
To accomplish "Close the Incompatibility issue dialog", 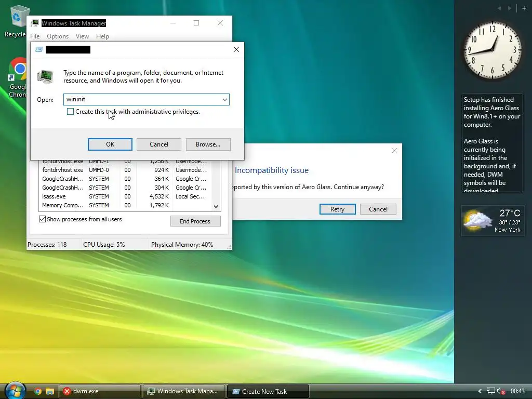I will coord(394,151).
